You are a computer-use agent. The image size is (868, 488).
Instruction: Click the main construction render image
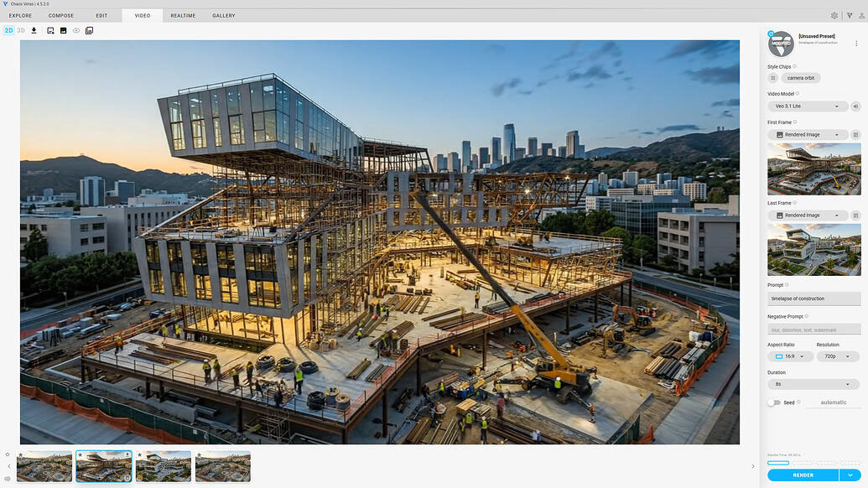pyautogui.click(x=380, y=241)
